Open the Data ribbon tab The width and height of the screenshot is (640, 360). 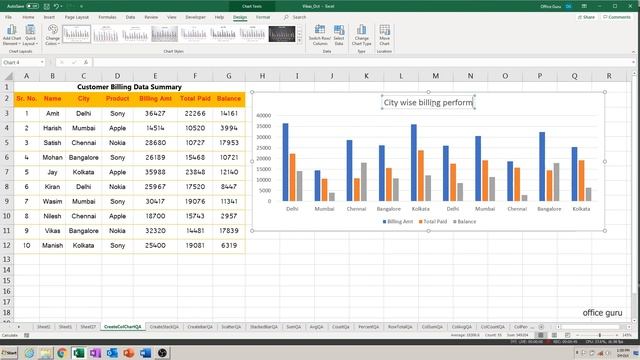130,17
